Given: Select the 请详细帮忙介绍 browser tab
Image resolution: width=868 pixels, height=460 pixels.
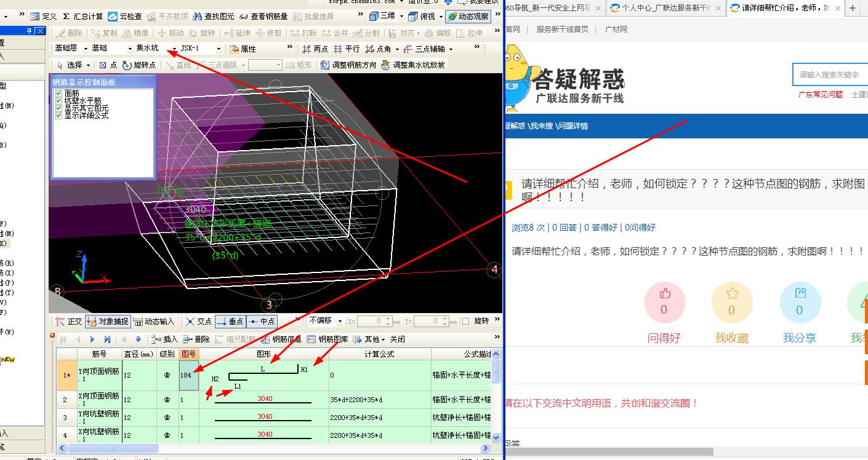Looking at the screenshot, I should pyautogui.click(x=784, y=8).
